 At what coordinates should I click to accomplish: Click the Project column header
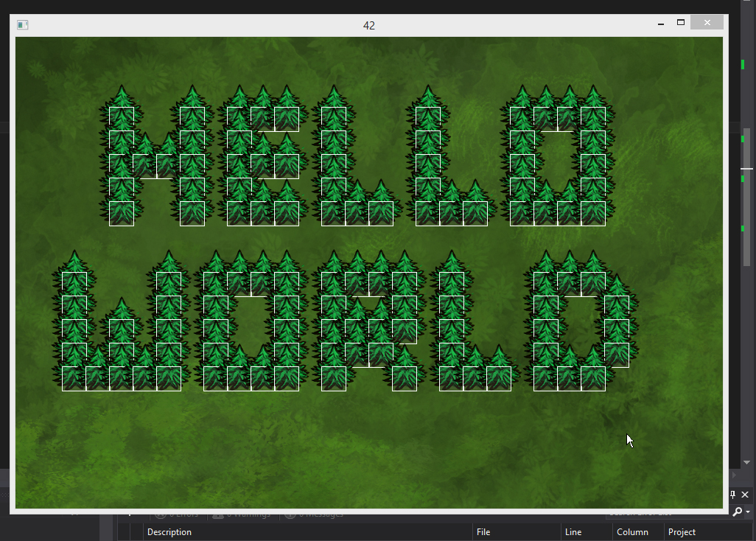pos(682,532)
